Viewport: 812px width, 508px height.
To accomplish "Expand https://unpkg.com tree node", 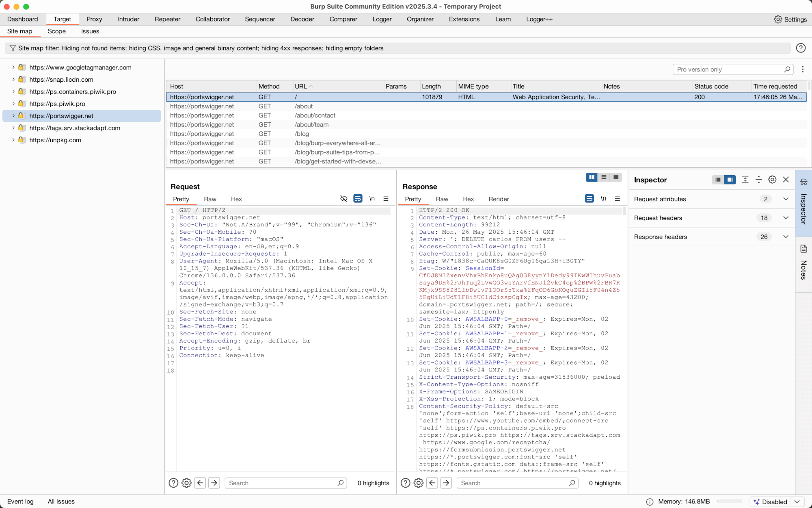I will 13,140.
